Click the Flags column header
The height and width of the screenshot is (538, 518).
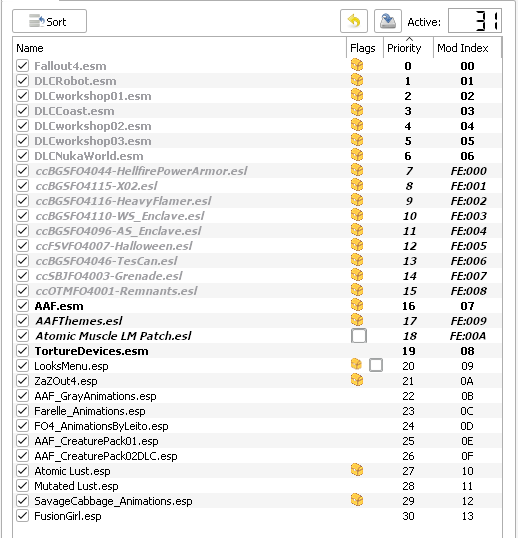click(365, 48)
